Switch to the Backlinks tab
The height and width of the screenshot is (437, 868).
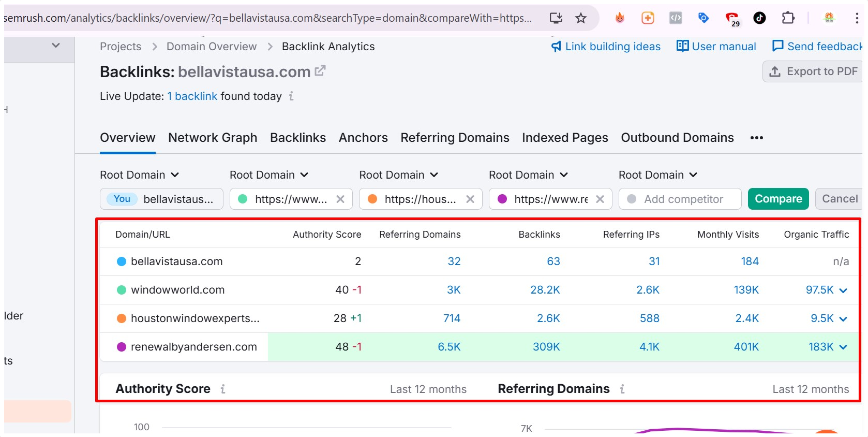pos(298,138)
